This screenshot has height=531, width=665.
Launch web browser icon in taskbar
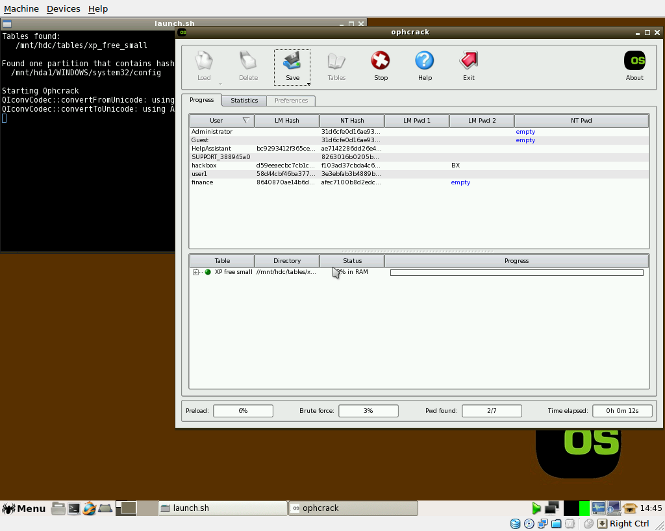point(89,508)
